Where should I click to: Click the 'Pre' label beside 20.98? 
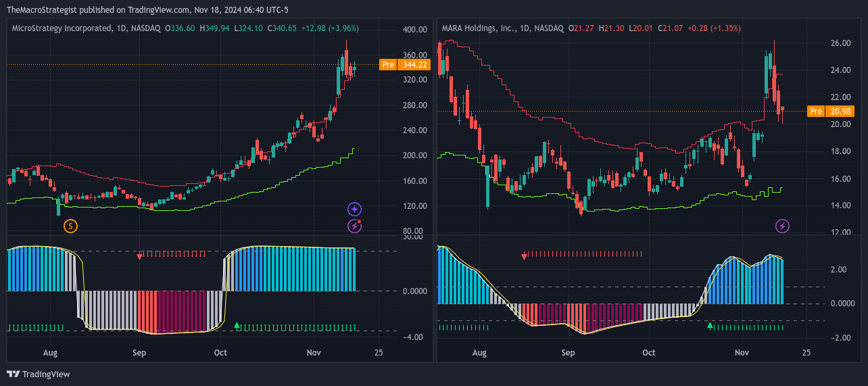point(816,111)
